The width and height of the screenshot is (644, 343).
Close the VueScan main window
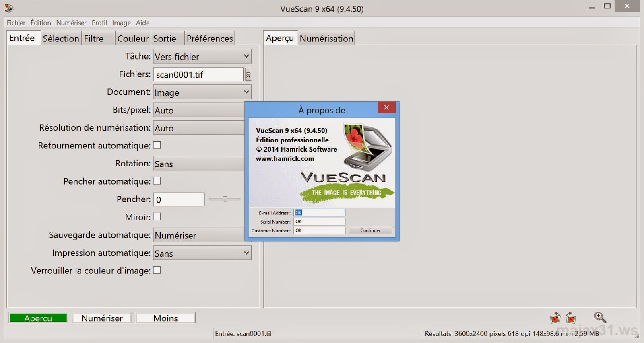click(x=627, y=6)
